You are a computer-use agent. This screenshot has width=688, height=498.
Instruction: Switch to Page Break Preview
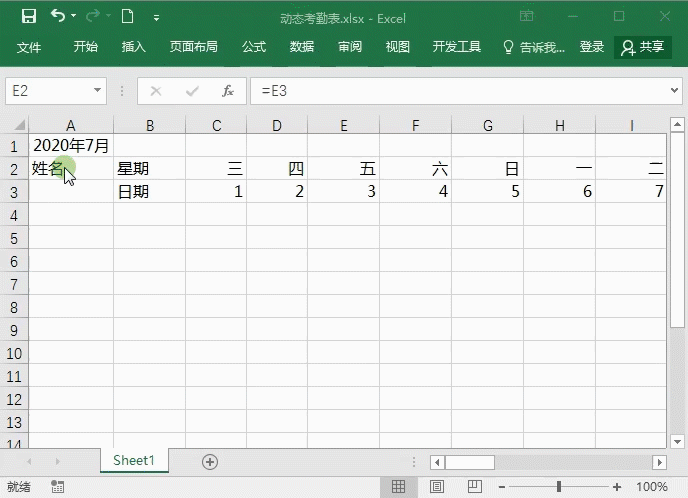point(475,487)
